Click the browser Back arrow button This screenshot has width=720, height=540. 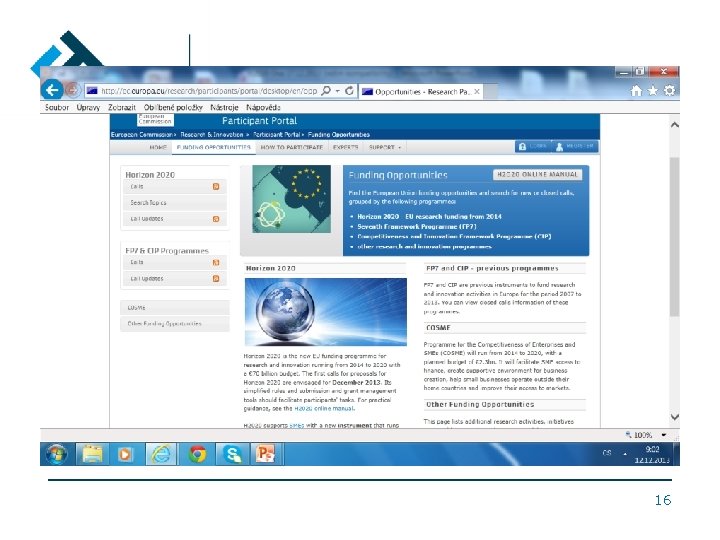pyautogui.click(x=52, y=90)
